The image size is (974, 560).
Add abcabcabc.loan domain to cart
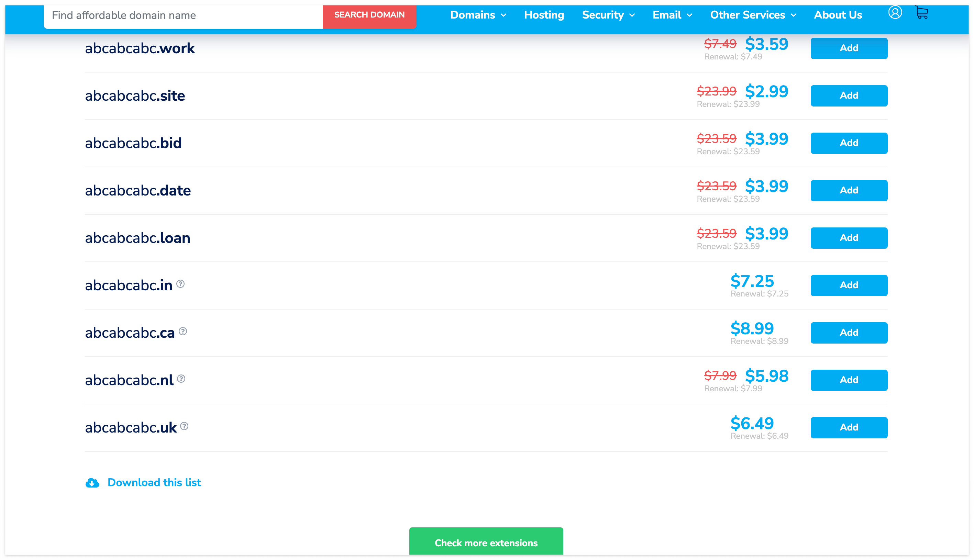(849, 238)
